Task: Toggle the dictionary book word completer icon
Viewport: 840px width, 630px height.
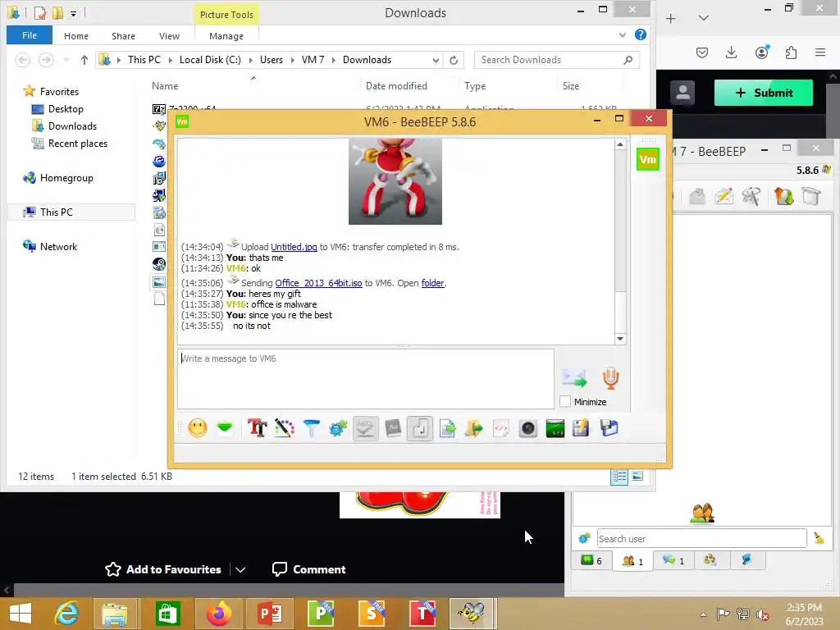Action: [393, 428]
